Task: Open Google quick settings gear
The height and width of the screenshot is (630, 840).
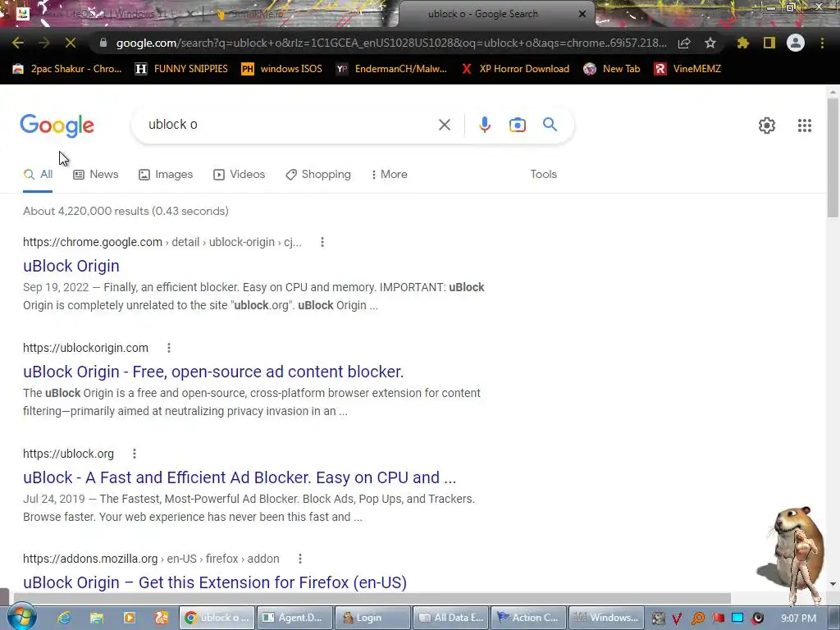Action: [x=767, y=126]
